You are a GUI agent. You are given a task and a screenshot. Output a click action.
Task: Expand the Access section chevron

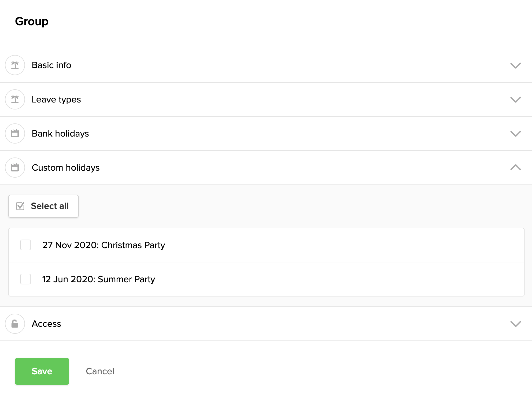coord(515,324)
